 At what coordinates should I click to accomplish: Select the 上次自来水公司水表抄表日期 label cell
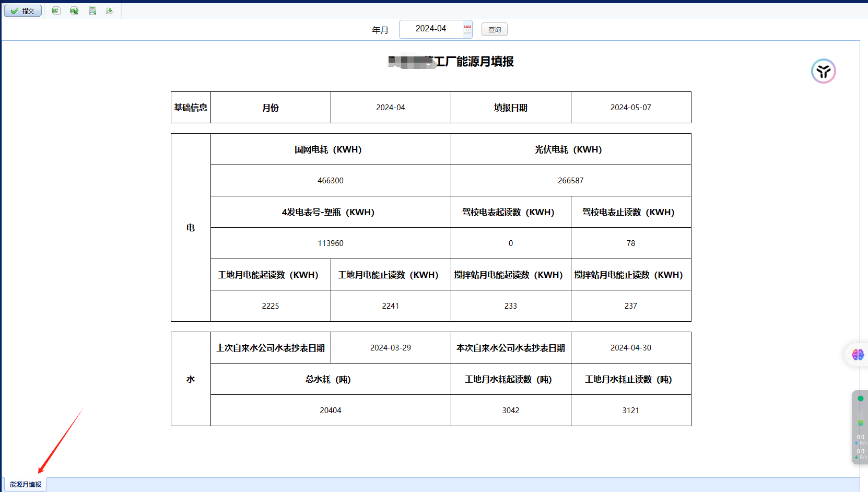[x=271, y=348]
